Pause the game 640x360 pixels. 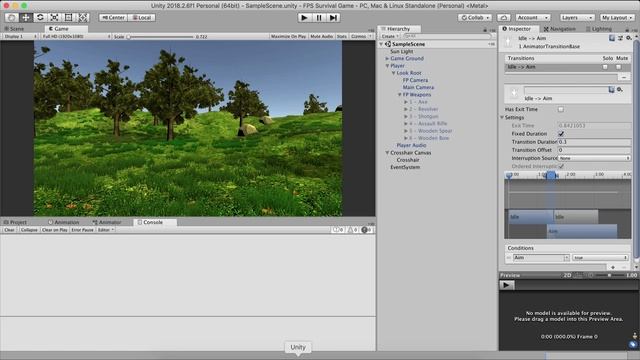[319, 18]
